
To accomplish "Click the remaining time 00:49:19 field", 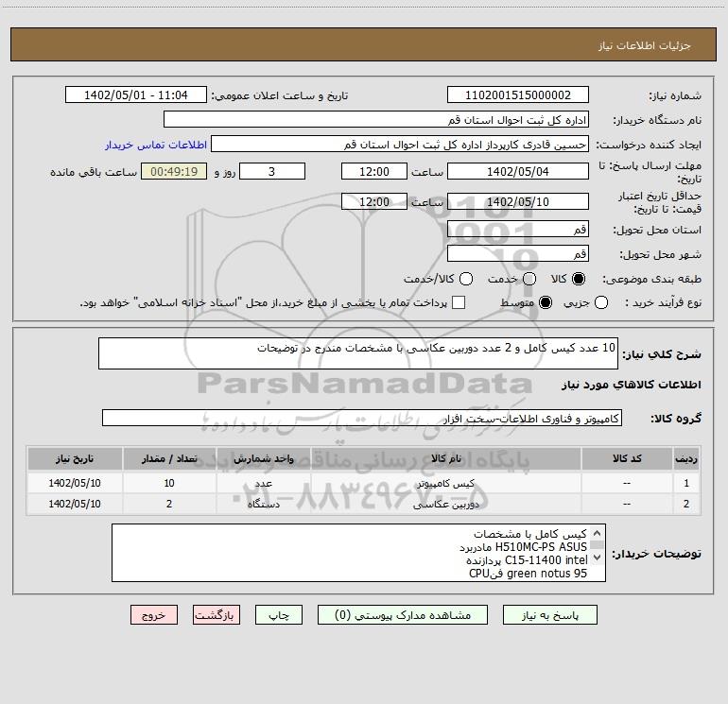I will pyautogui.click(x=174, y=171).
